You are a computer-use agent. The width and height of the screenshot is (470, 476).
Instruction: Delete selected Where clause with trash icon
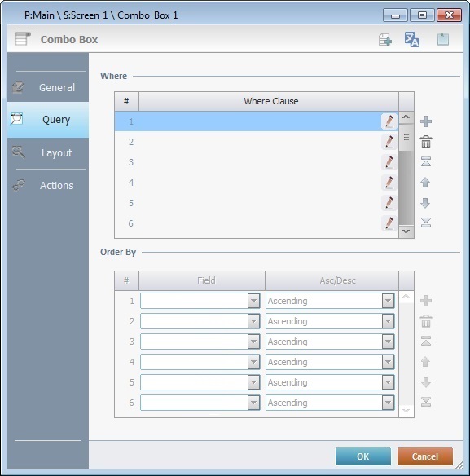426,142
